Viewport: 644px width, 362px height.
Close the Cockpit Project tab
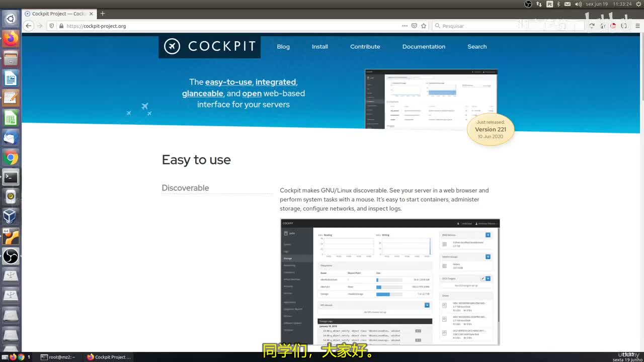click(x=91, y=14)
